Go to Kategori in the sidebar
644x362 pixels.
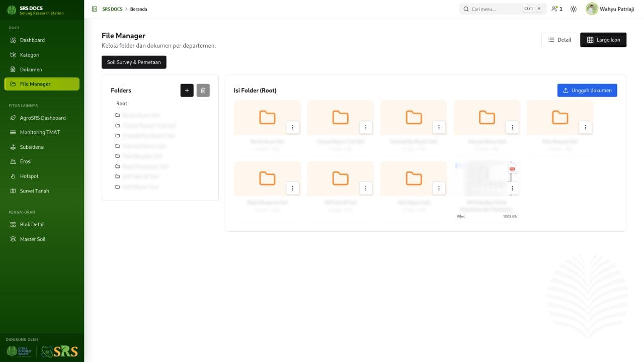point(42,55)
